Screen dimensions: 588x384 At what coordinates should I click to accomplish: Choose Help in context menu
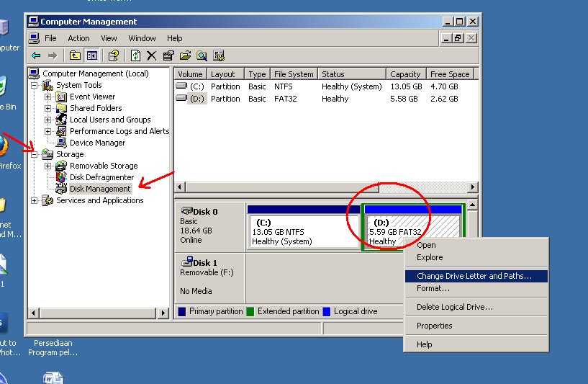tap(476, 344)
